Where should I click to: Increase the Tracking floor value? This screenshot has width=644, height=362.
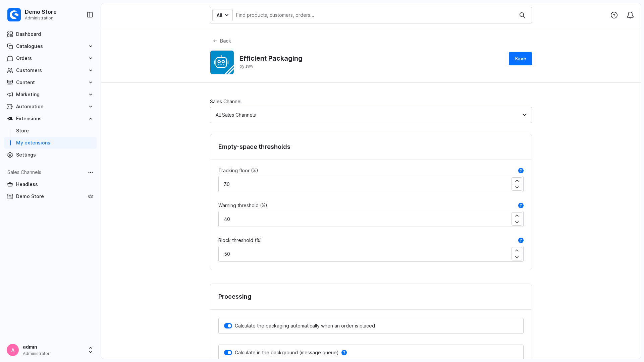coord(517,181)
